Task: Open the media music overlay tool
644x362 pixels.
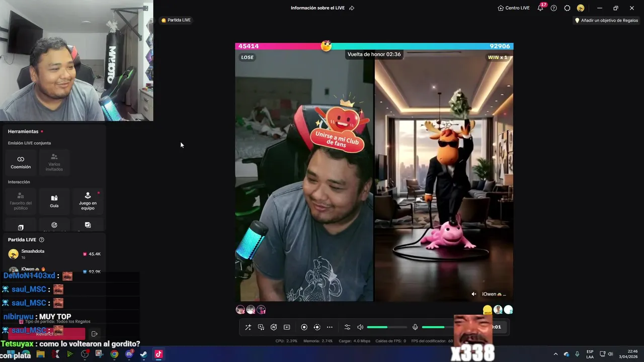Action: 261,327
